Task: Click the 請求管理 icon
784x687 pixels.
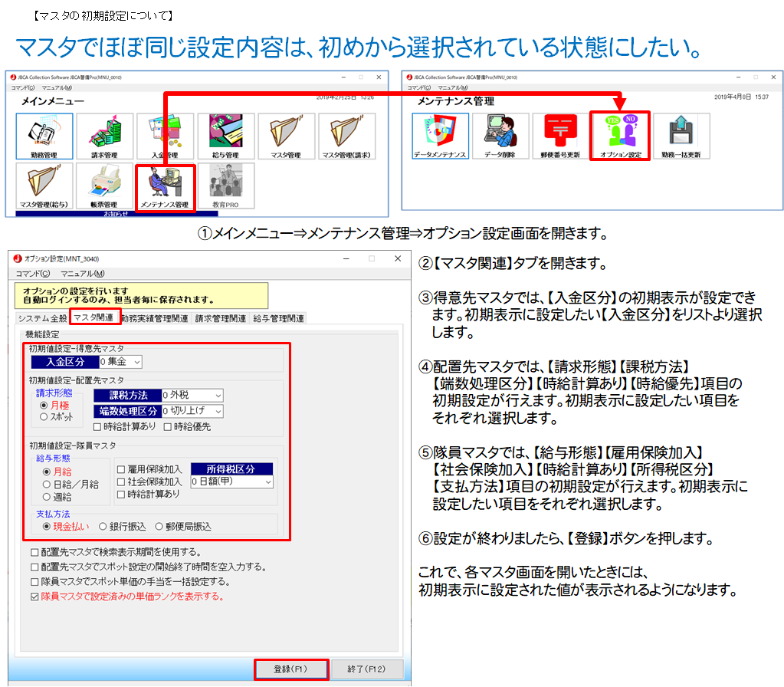Action: tap(104, 136)
